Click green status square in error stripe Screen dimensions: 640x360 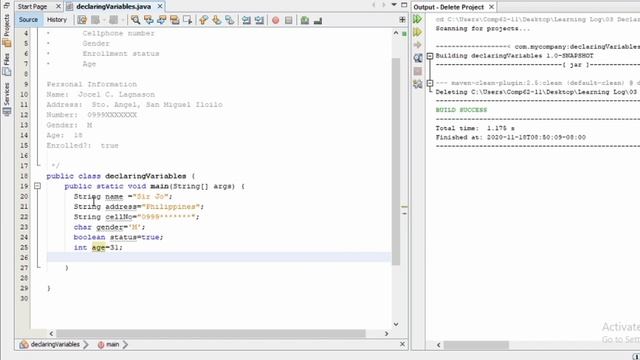click(x=404, y=33)
